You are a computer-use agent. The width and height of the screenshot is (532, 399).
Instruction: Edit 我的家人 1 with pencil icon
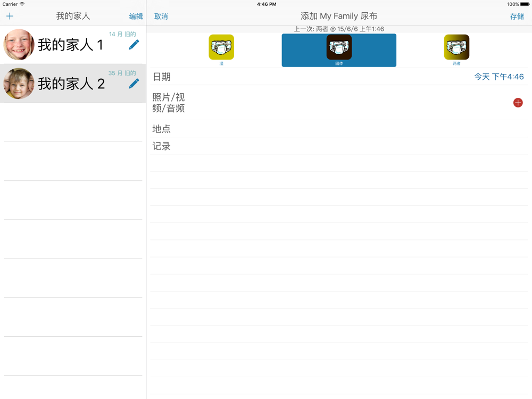point(134,45)
